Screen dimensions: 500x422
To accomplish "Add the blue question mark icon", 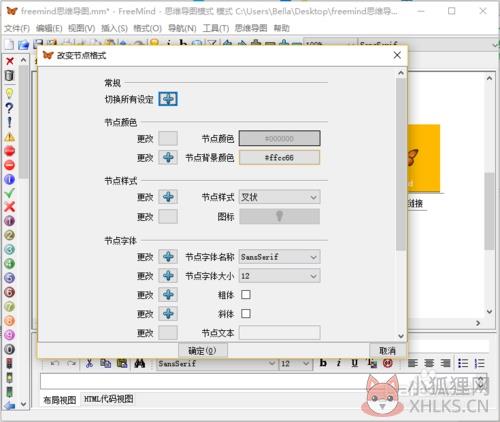I will [x=10, y=108].
